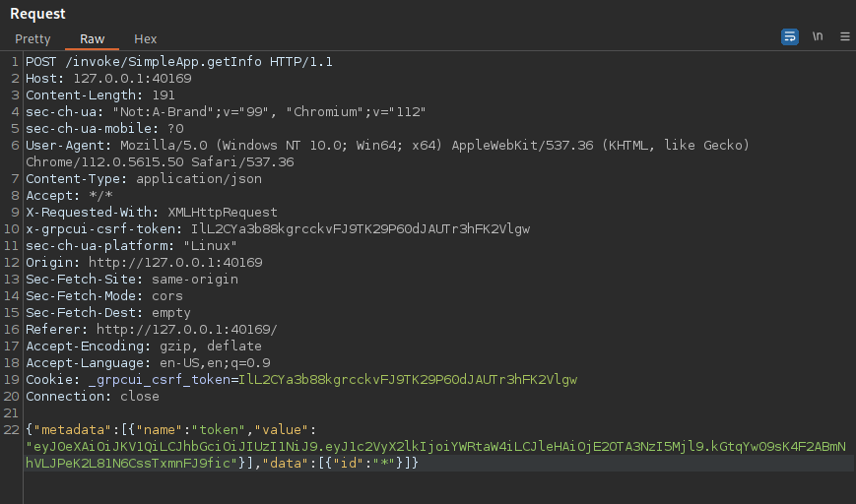Open the hamburger options menu
The image size is (856, 504).
point(844,36)
